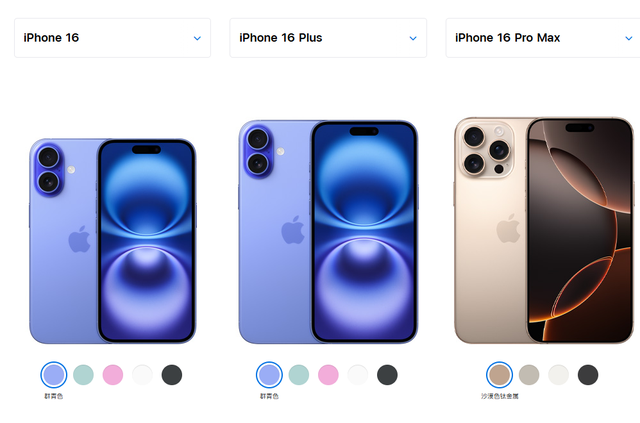Pick pink color for iPhone 16 Plus
Screen dimensions: 640x423
tap(328, 375)
